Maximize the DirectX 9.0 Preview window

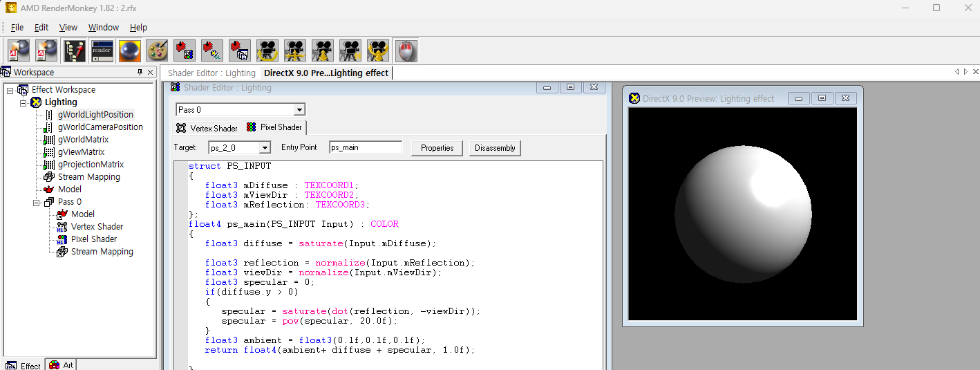(x=822, y=98)
